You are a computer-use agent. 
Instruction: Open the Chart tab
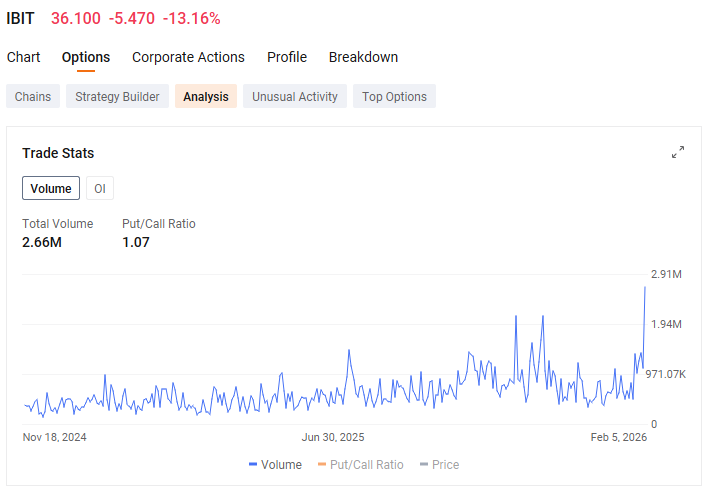click(23, 57)
